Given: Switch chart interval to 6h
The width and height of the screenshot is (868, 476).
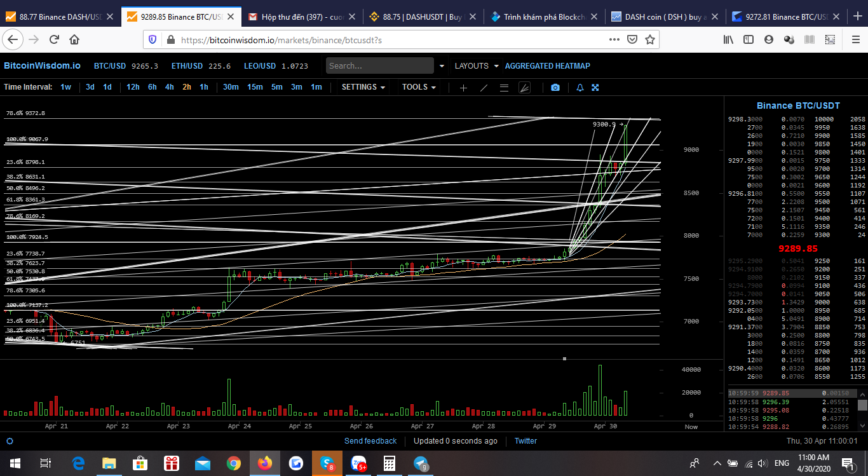Looking at the screenshot, I should point(153,87).
